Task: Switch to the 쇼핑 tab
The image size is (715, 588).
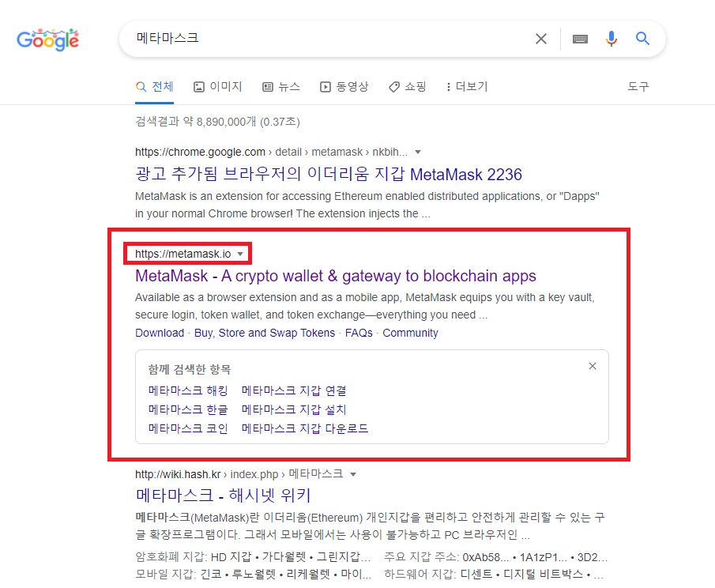Action: pos(407,87)
